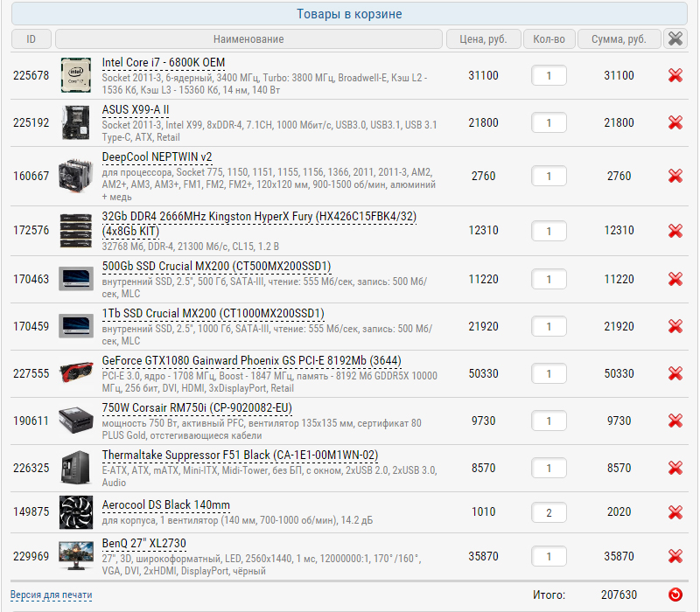Image resolution: width=700 pixels, height=612 pixels.
Task: Open BenQ XL2730 monitor thumbnail
Action: [x=76, y=556]
